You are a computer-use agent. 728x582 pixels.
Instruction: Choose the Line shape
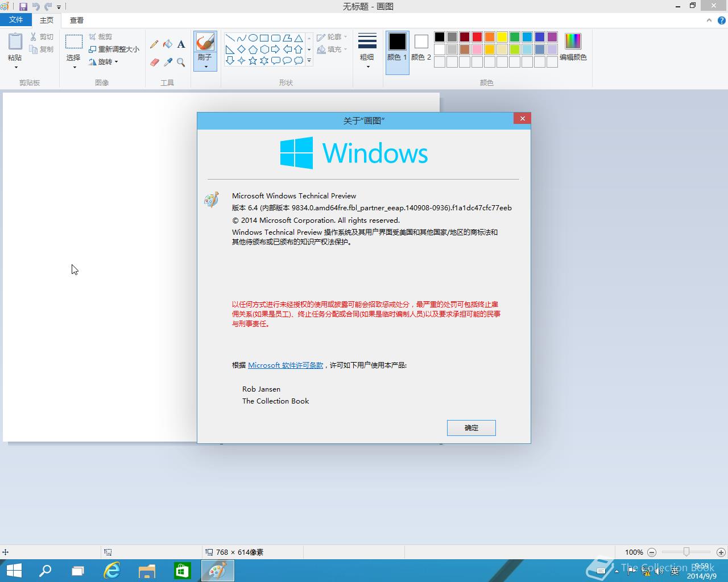[230, 38]
